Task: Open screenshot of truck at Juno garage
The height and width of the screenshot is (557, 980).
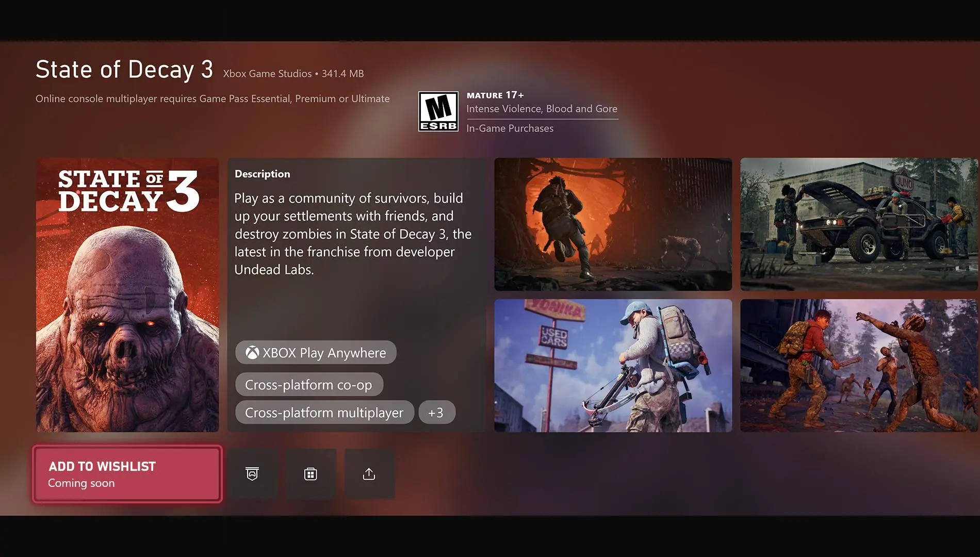Action: [859, 224]
